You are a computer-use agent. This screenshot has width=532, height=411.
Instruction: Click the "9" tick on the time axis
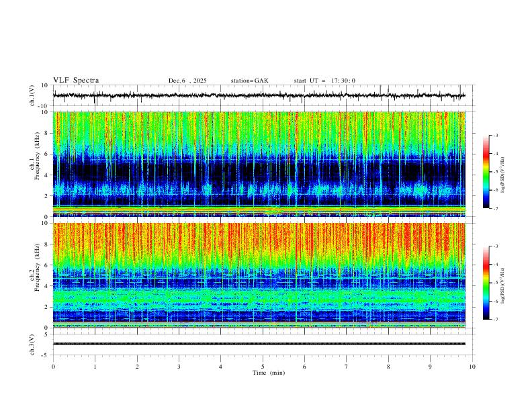tap(430, 367)
